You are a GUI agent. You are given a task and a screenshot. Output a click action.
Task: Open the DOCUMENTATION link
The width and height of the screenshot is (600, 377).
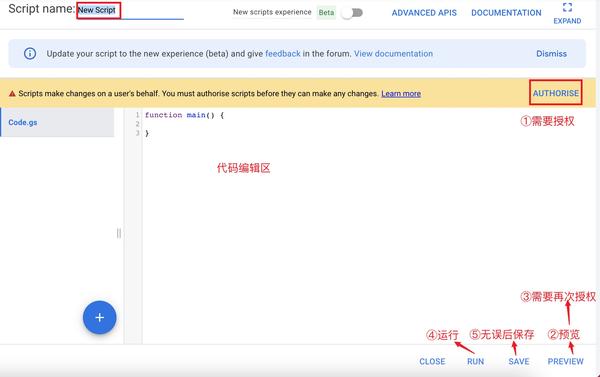coord(506,13)
